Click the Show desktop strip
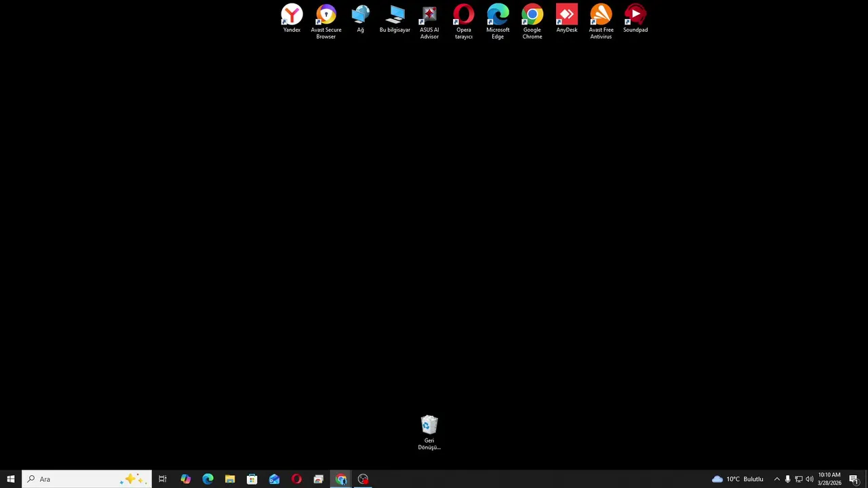 pos(866,479)
